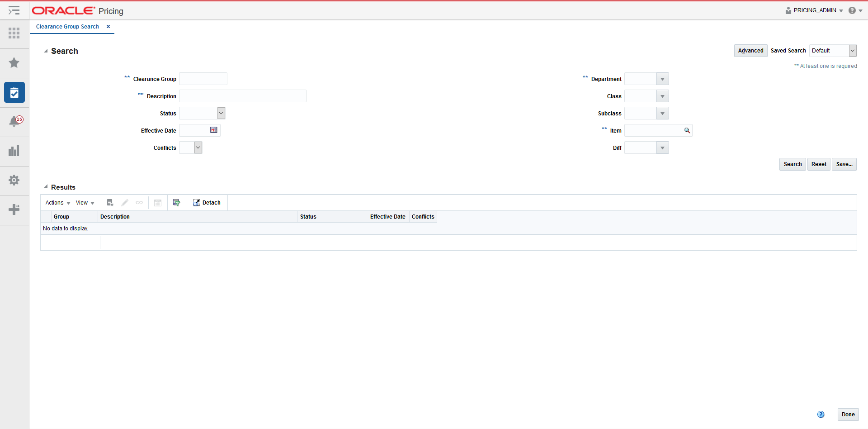Open the Department dropdown
868x429 pixels.
pos(662,78)
